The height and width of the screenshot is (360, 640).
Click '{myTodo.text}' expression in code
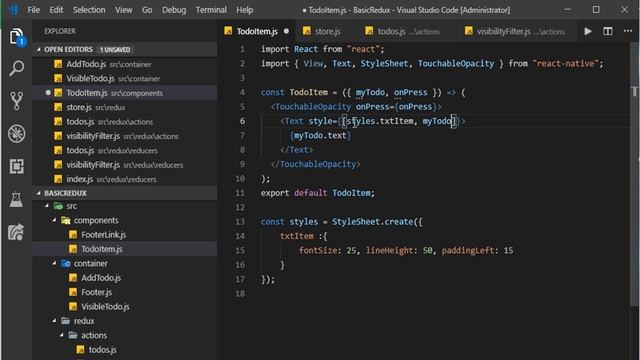320,136
